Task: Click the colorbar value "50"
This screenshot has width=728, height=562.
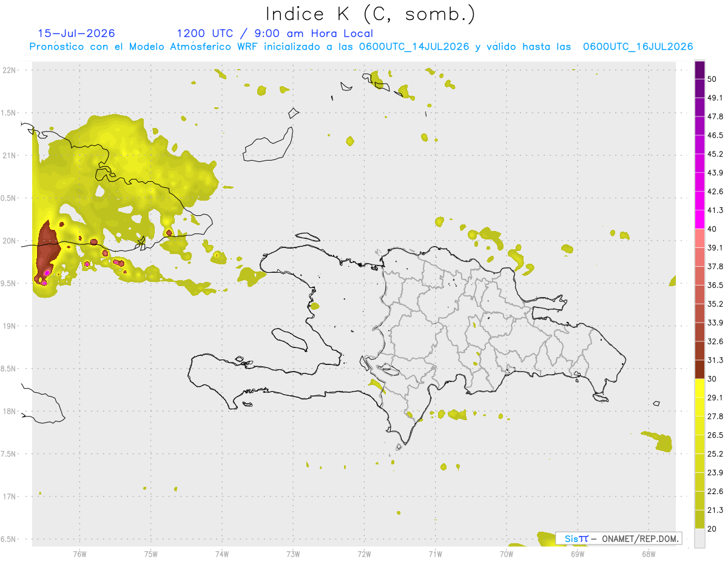Action: coord(712,79)
